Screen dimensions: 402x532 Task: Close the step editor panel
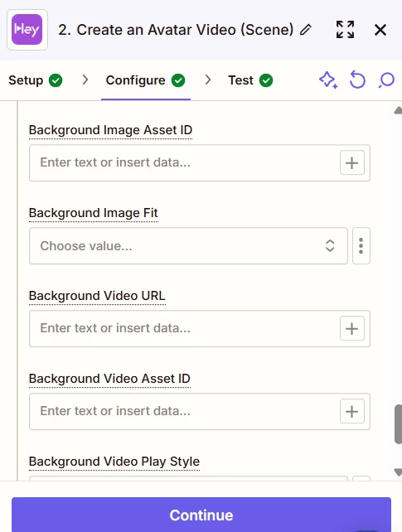(x=380, y=30)
